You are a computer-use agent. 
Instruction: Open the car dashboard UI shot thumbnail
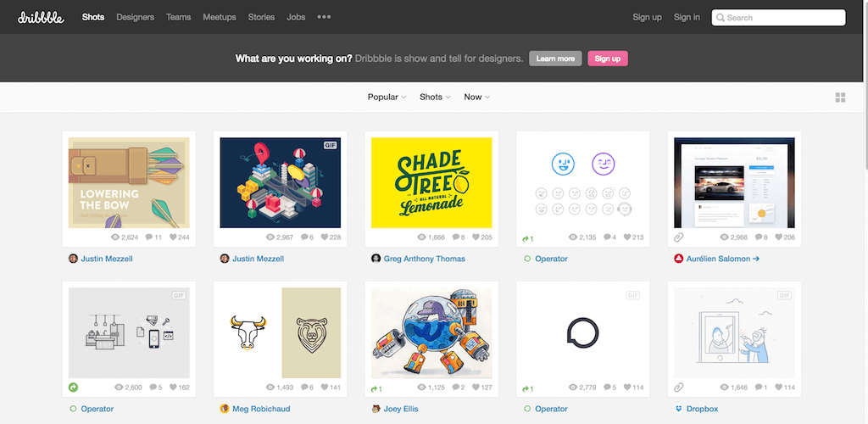point(734,182)
